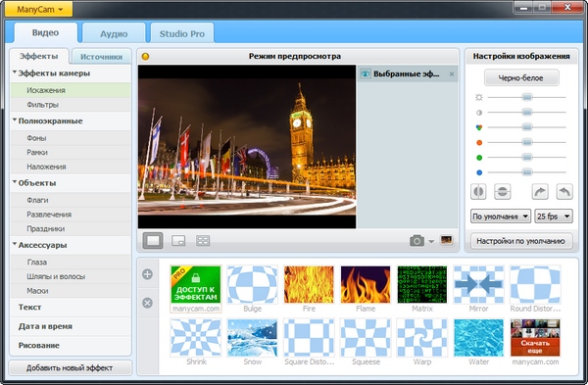Click the rotate clockwise arrow icon
The image size is (588, 385).
click(540, 192)
